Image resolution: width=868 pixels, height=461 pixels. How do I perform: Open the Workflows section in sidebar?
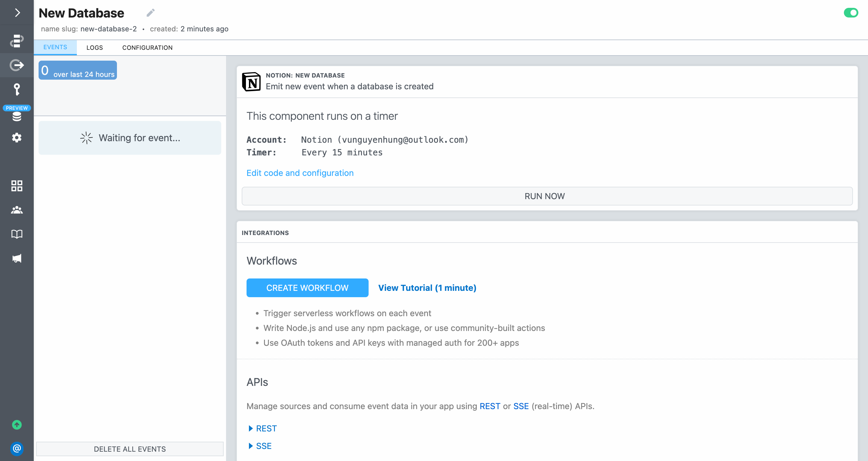point(17,40)
